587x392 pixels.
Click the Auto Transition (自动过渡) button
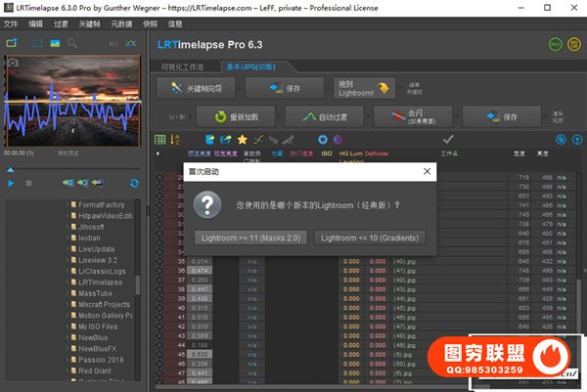click(x=332, y=116)
